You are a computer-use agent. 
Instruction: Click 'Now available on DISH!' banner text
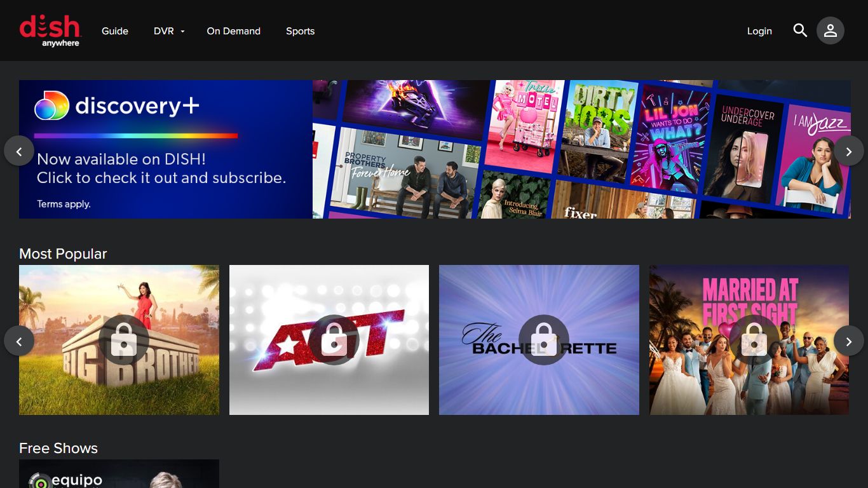pos(121,159)
